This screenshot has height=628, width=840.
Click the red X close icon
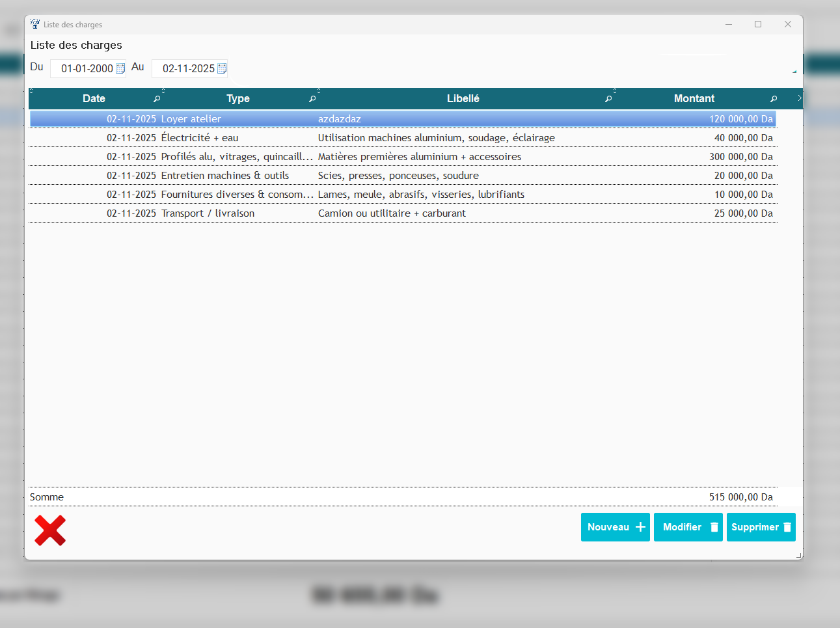[50, 530]
